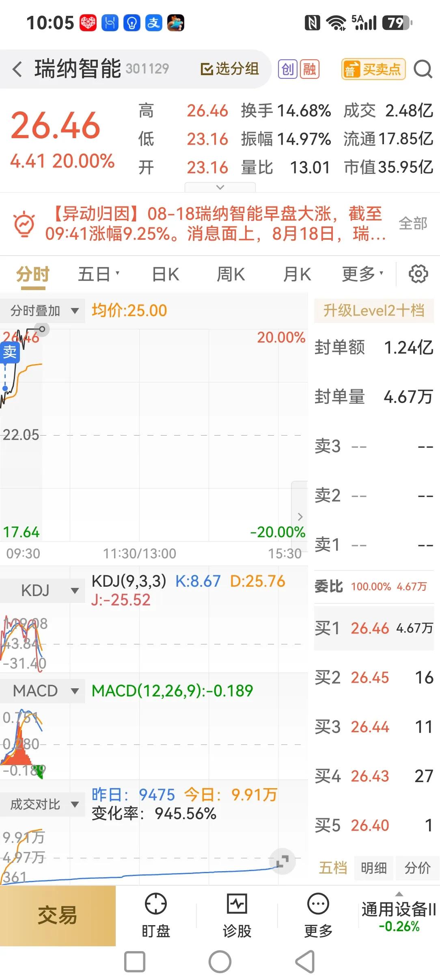Tap battery 79 indicator

coord(397,23)
